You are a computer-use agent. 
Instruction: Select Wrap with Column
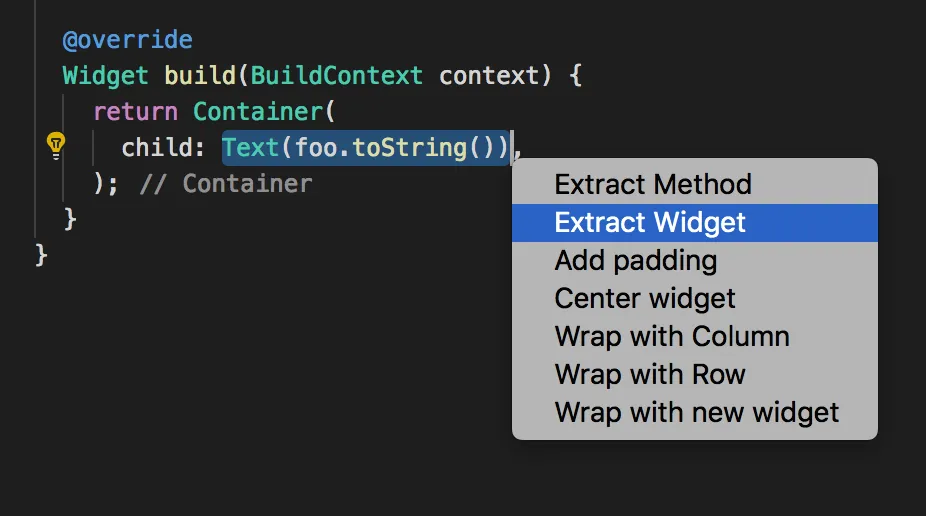671,336
